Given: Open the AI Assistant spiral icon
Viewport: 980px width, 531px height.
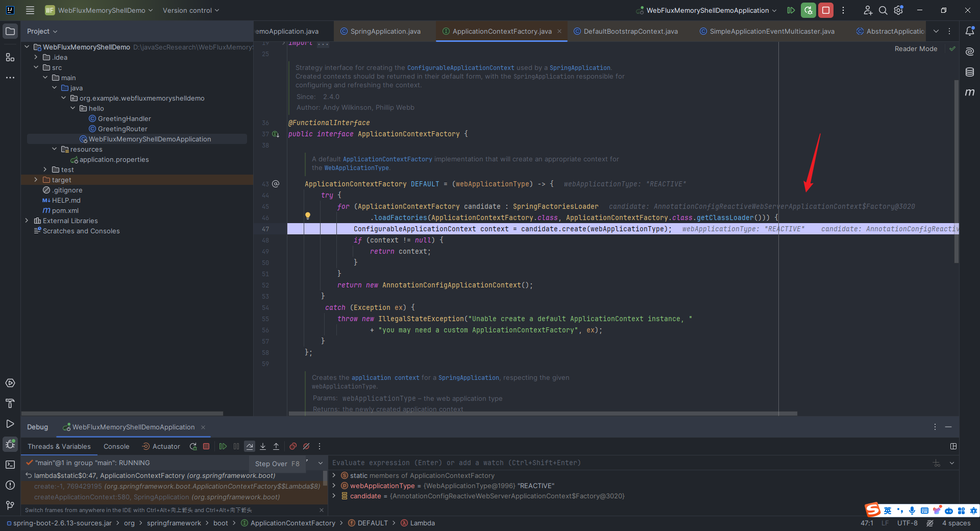Looking at the screenshot, I should [970, 52].
